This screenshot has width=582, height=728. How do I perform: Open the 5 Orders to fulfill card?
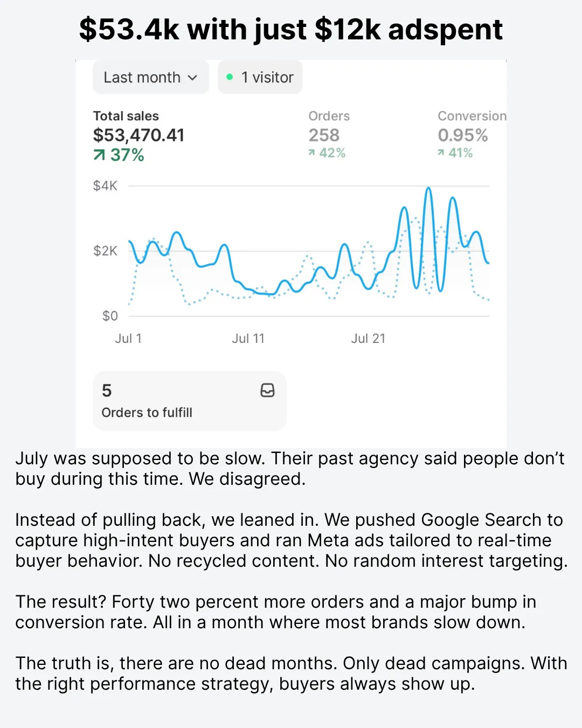coord(189,401)
